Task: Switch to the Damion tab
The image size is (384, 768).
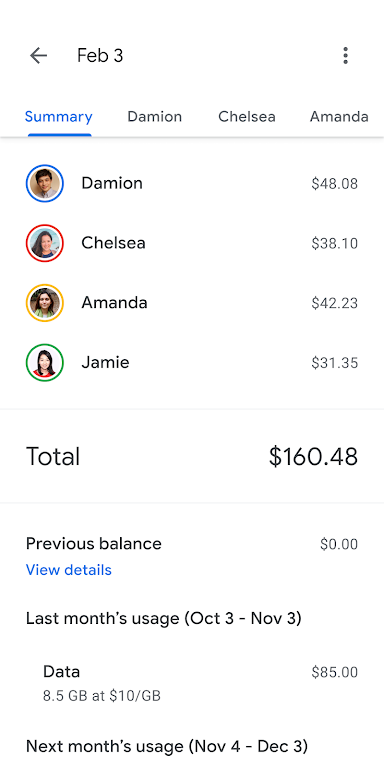Action: click(155, 117)
